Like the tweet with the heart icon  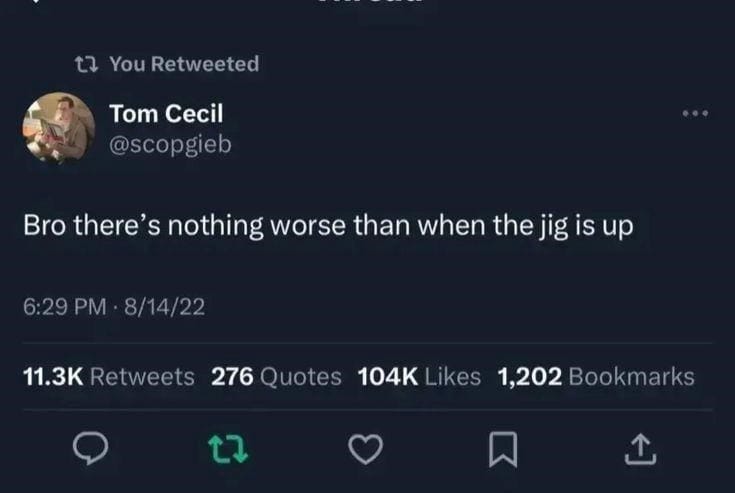tap(366, 449)
